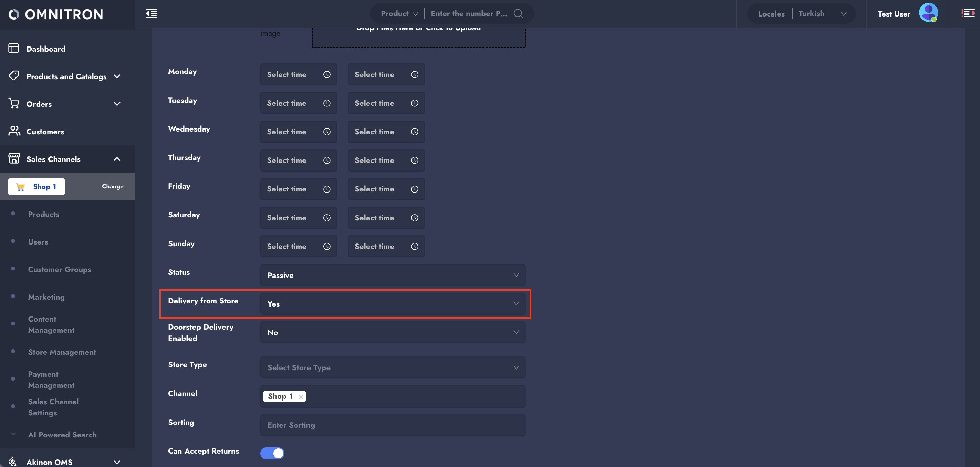The width and height of the screenshot is (980, 467).
Task: Go to Marketing sidebar item
Action: 46,297
